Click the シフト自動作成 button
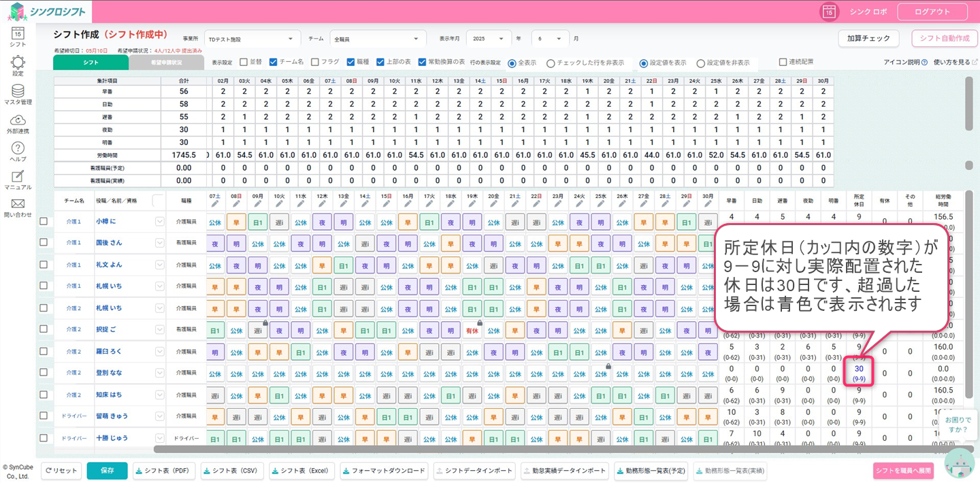This screenshot has width=980, height=483. (x=945, y=39)
